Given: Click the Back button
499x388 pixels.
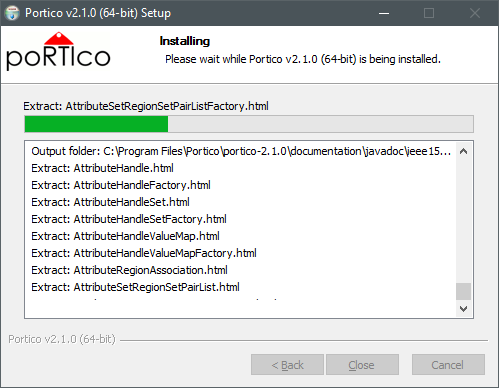Looking at the screenshot, I should 287,365.
